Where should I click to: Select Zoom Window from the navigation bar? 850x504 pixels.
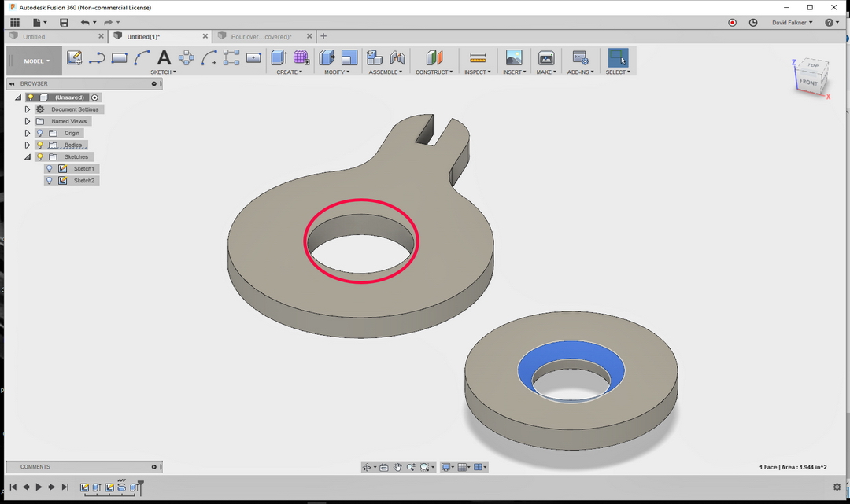(425, 467)
